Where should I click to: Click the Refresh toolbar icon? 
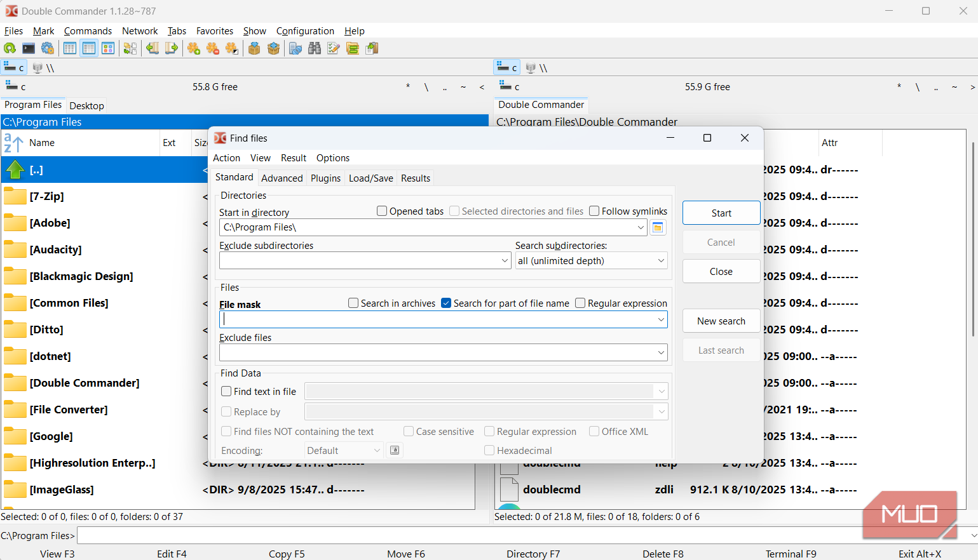click(10, 48)
